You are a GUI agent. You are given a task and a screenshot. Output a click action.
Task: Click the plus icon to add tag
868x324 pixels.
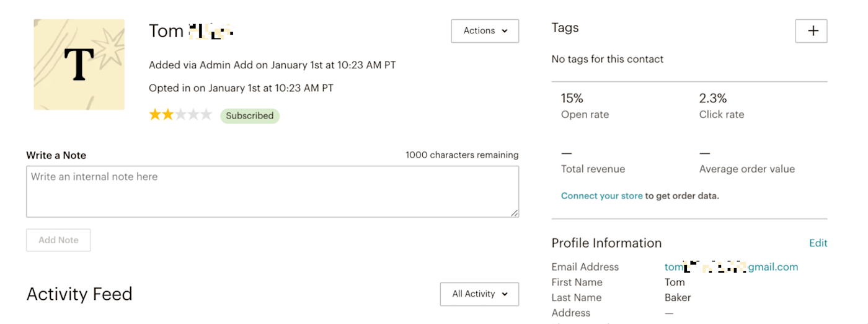(811, 31)
